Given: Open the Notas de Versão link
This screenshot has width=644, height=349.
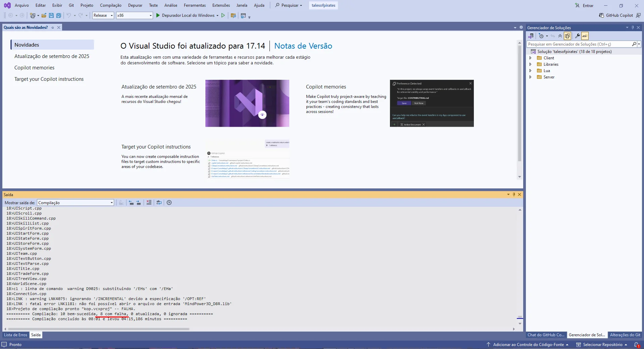Looking at the screenshot, I should tap(303, 46).
